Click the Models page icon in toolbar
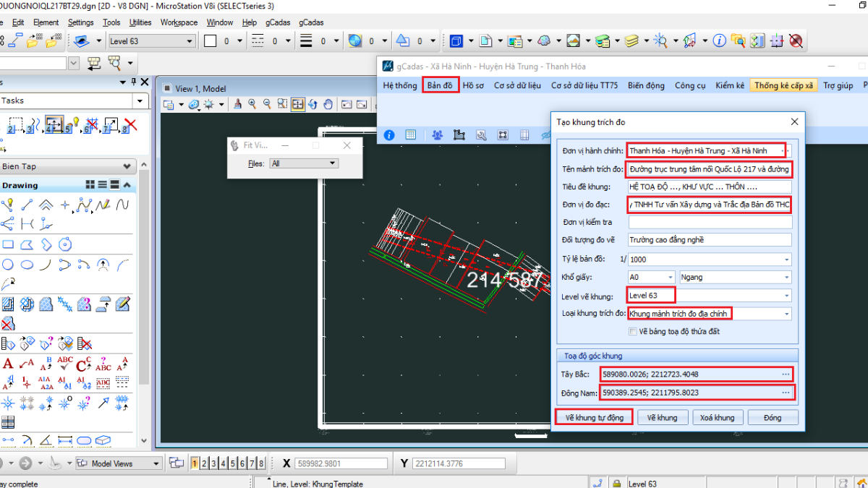The height and width of the screenshot is (488, 868). [x=487, y=40]
